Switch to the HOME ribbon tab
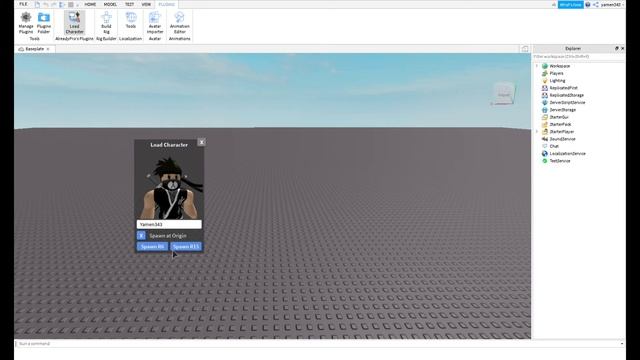This screenshot has height=360, width=640. pyautogui.click(x=90, y=4)
